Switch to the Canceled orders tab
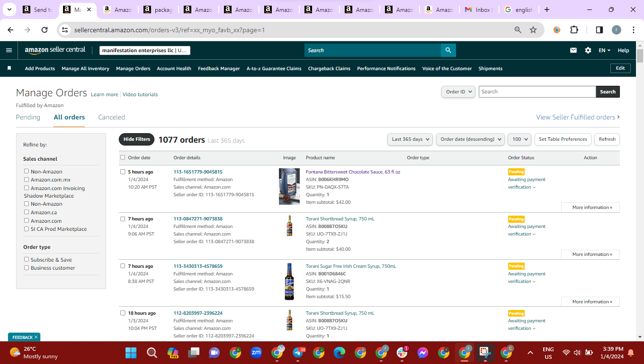 click(x=111, y=117)
